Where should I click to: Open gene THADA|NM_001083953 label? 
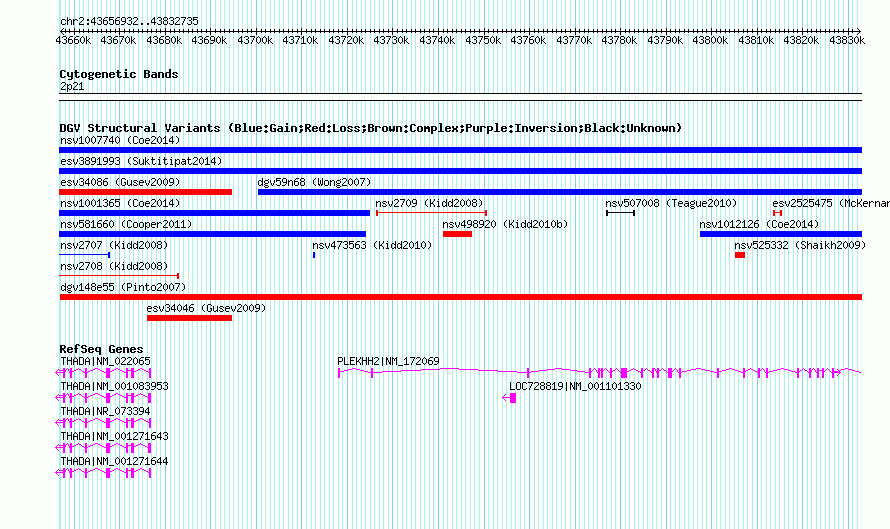114,386
